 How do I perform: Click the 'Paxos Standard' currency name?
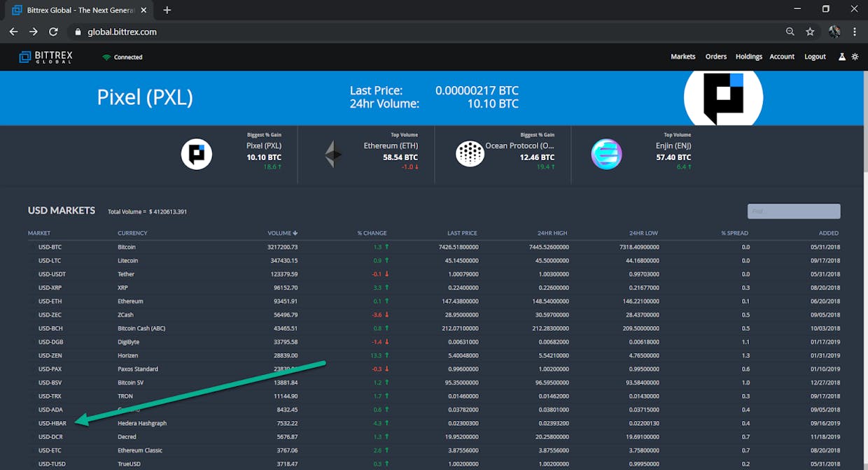[x=138, y=369]
